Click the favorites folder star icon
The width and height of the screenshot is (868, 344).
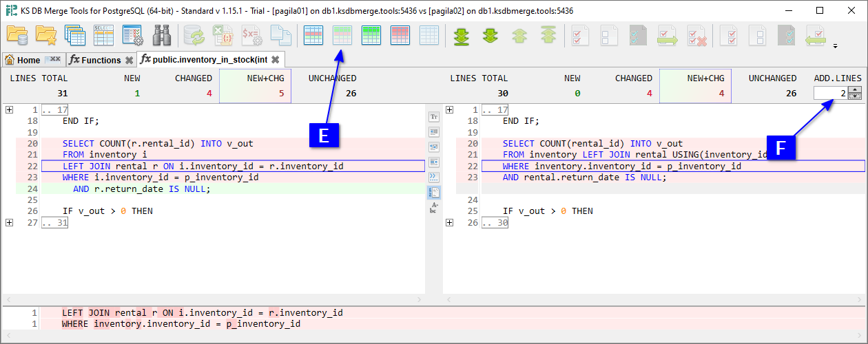pos(46,35)
